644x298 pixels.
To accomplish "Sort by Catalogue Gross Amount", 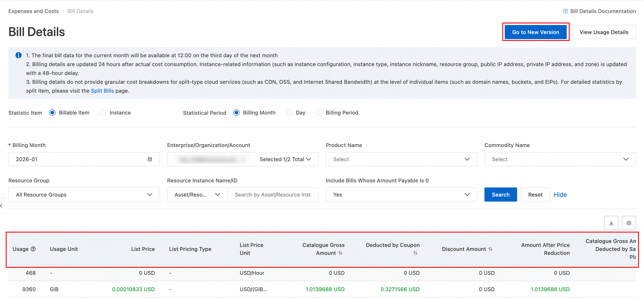I will (x=340, y=253).
